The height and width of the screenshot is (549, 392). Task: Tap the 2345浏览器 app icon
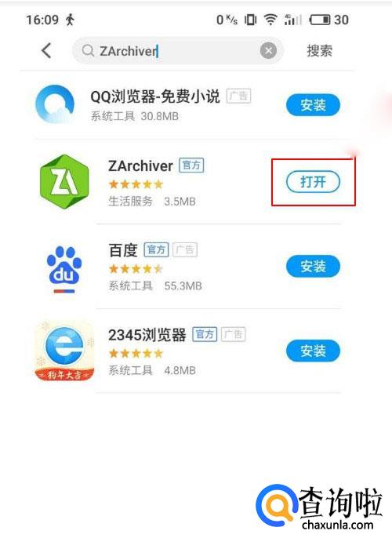point(65,351)
